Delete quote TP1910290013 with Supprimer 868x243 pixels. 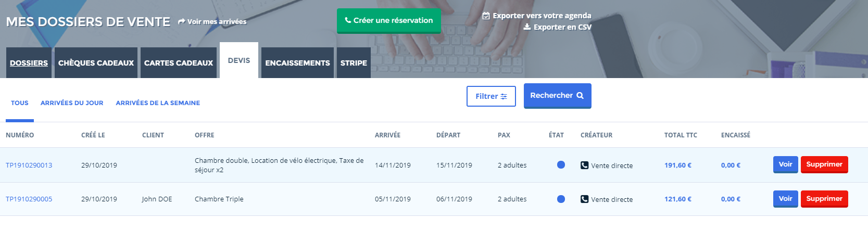tap(824, 164)
